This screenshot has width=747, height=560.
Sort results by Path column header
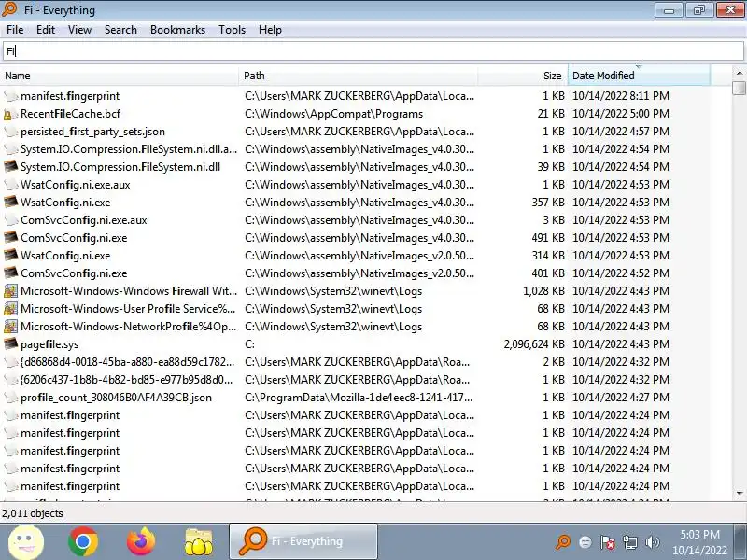(359, 76)
